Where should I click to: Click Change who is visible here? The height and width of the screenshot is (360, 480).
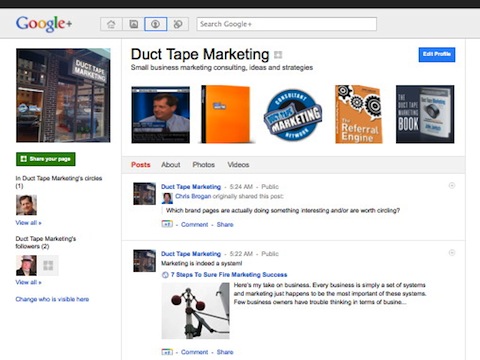52,299
